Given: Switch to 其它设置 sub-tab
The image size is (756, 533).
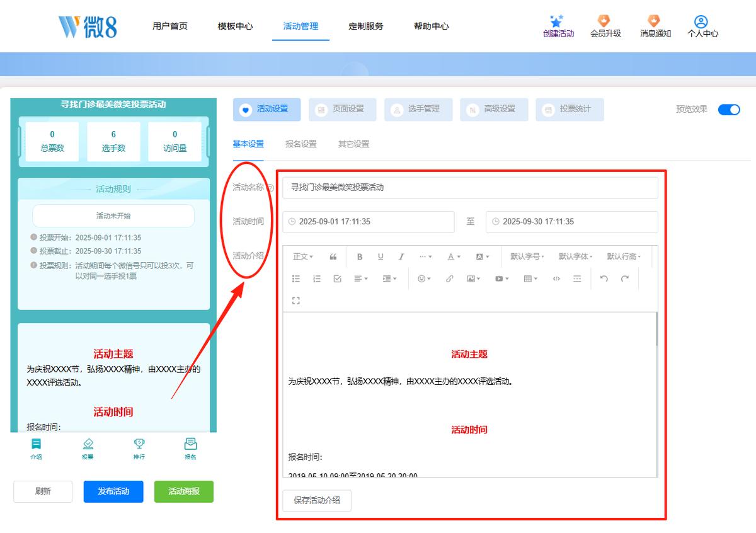Looking at the screenshot, I should pos(353,144).
